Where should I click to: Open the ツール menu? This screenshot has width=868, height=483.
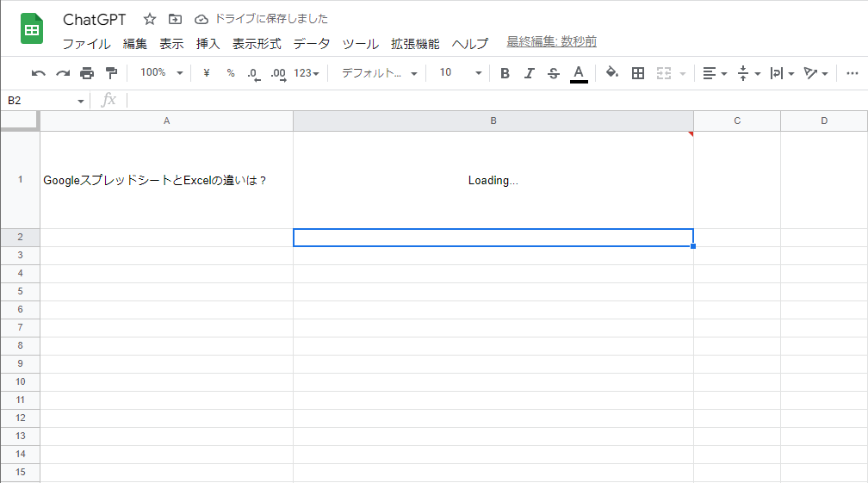click(x=360, y=44)
